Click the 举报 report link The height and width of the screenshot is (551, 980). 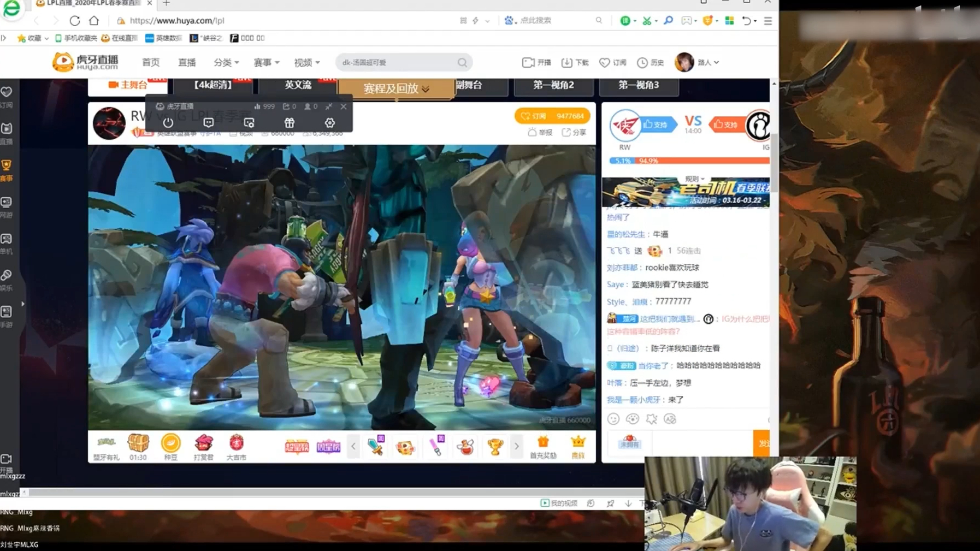(540, 133)
